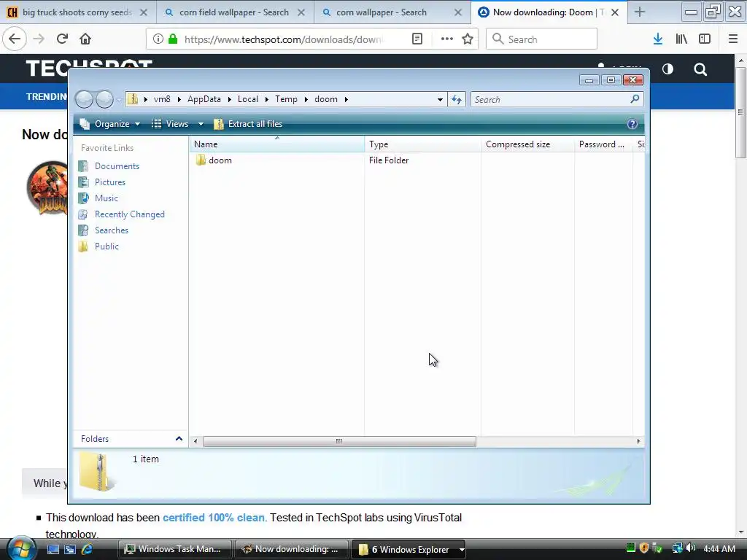Switch to corn wallpaper Search tab
Viewport: 747px width, 560px height.
(382, 12)
